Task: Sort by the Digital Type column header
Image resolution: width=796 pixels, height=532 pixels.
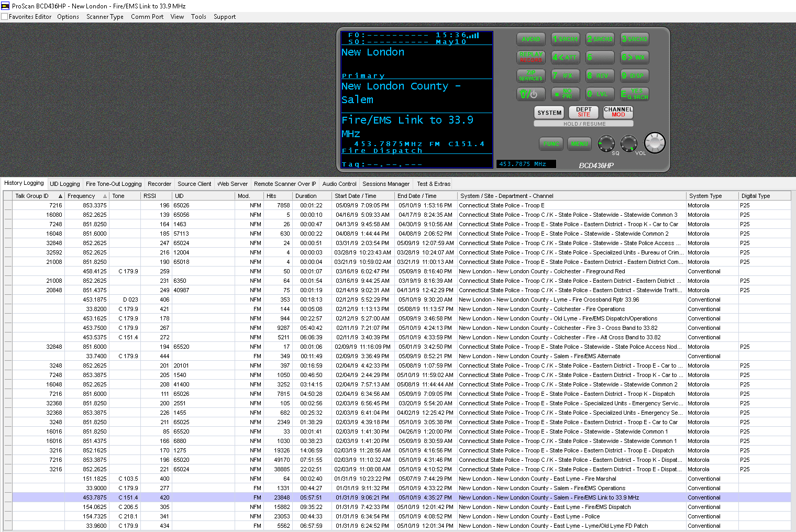Action: [766, 196]
